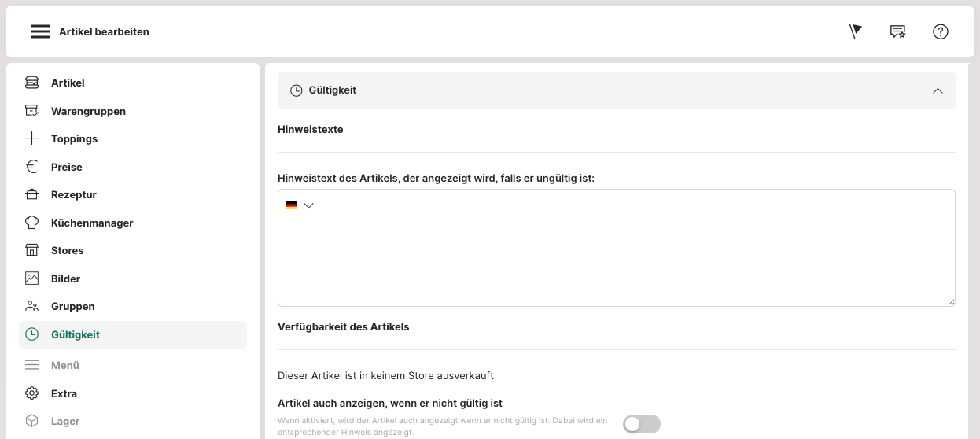Open the German flag language dropdown

click(x=300, y=205)
